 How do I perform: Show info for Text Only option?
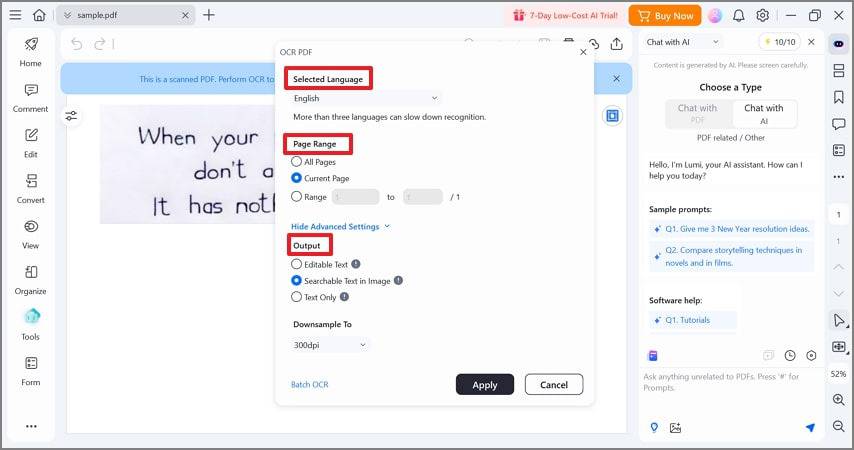[344, 296]
